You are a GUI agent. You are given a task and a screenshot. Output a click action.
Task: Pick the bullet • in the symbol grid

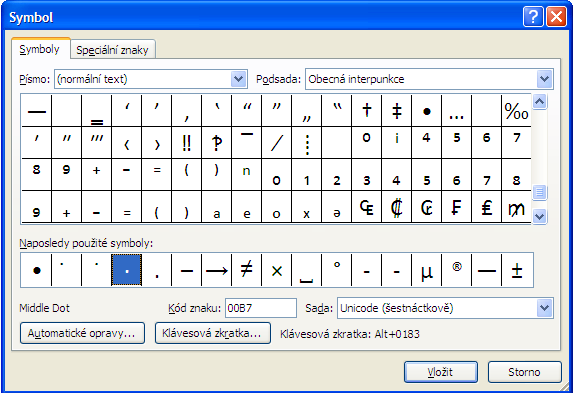426,111
